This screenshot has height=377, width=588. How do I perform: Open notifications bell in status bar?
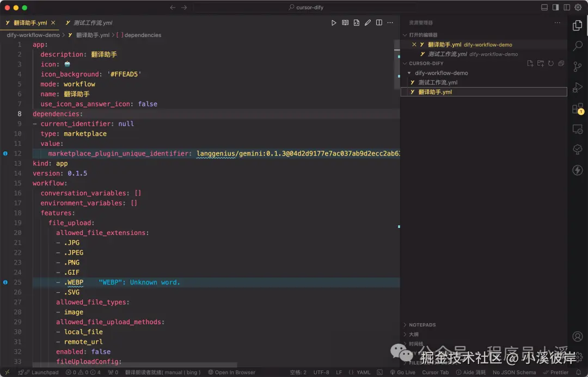579,372
